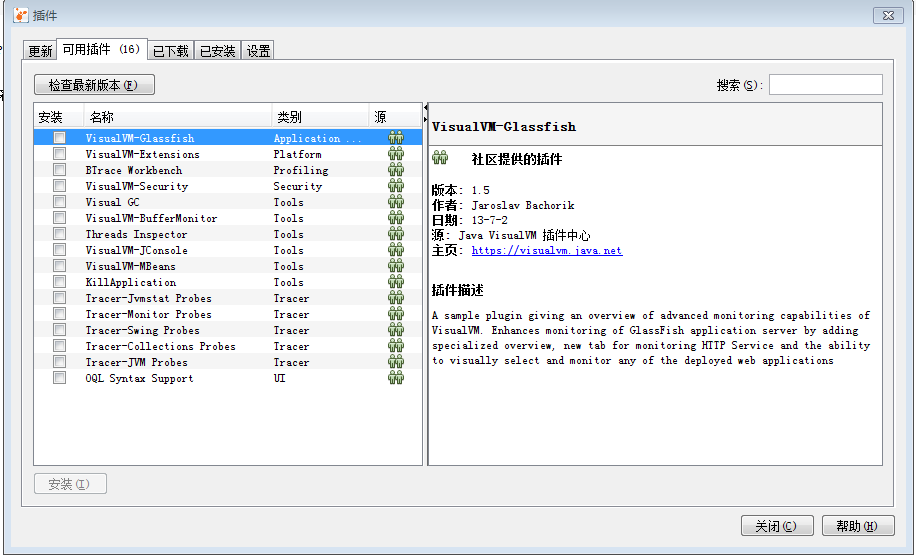Sort by the 类别 column header

pyautogui.click(x=320, y=117)
